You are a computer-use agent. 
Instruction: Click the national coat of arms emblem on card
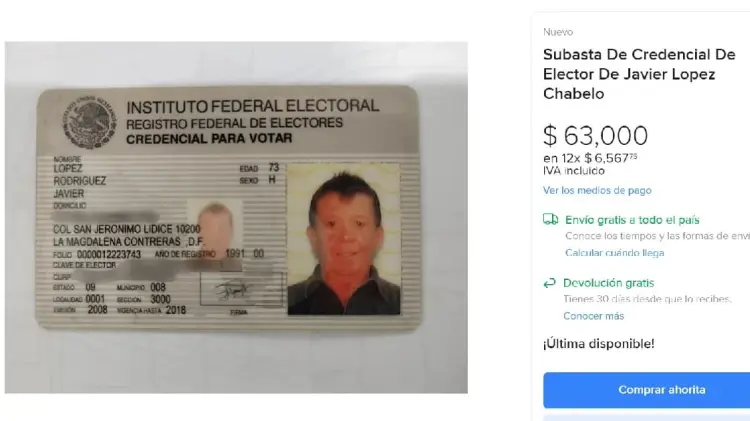tap(89, 122)
